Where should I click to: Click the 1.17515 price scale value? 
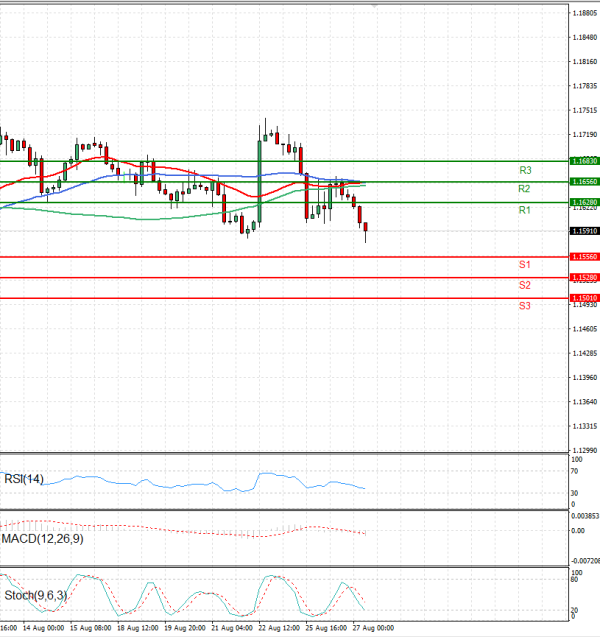(585, 110)
